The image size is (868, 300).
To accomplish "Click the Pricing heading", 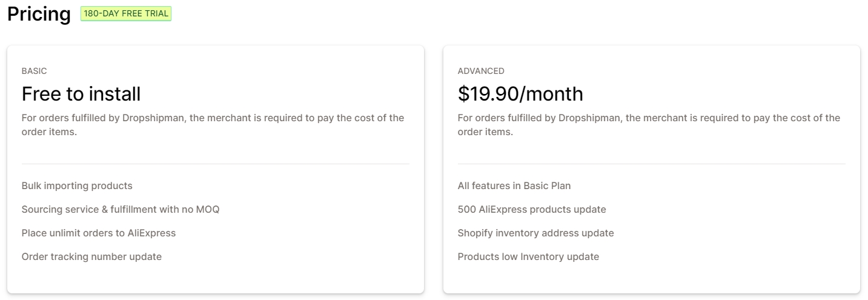I will [39, 14].
